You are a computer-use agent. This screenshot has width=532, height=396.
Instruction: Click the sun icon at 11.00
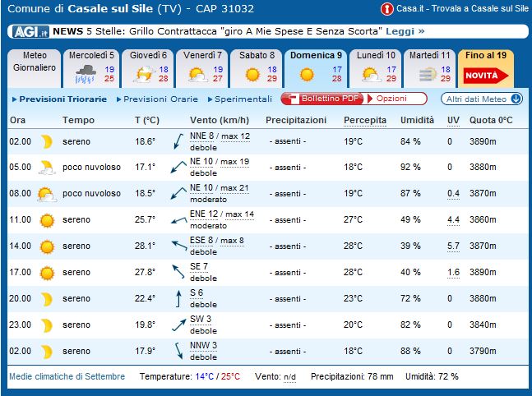[x=47, y=220]
